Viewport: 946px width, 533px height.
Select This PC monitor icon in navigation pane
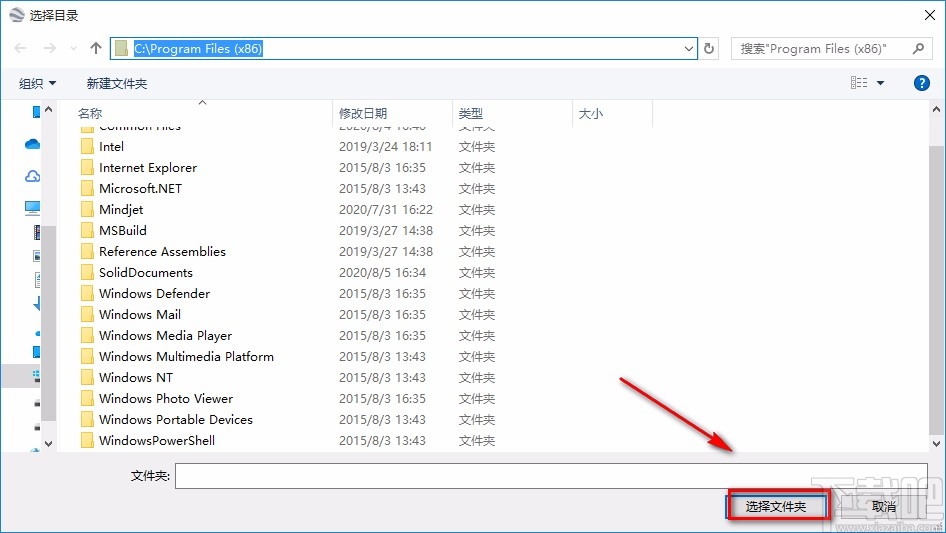(33, 208)
